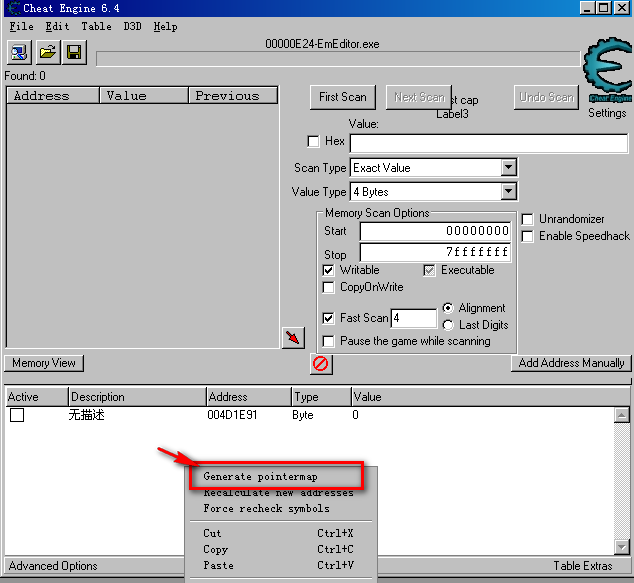
Task: Open the Value Type dropdown
Action: 509,191
